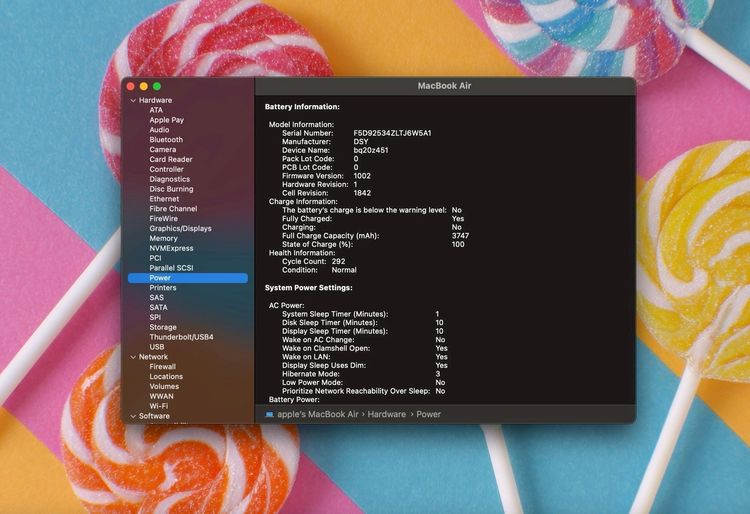
Task: Open Controller in the hardware list
Action: [x=166, y=169]
